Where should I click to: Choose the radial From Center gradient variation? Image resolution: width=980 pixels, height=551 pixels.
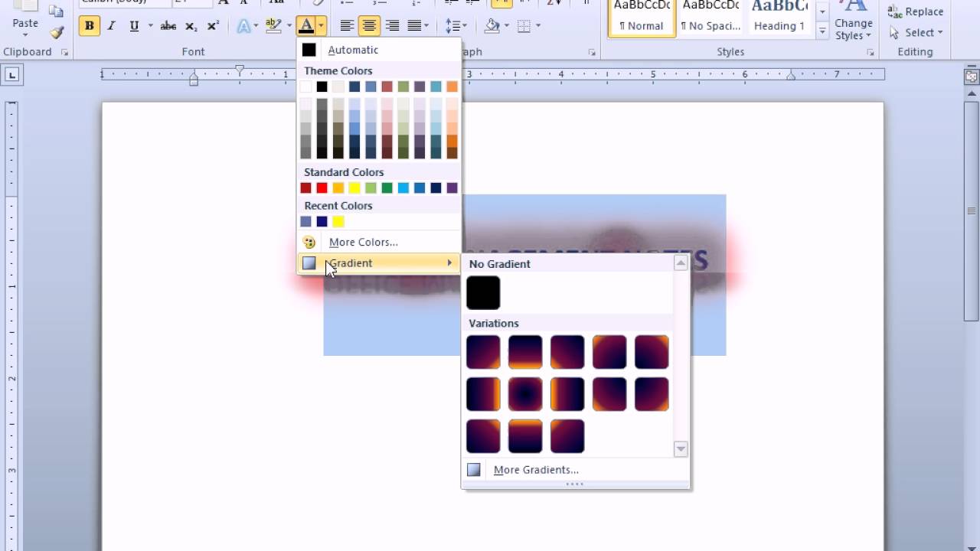click(x=525, y=394)
